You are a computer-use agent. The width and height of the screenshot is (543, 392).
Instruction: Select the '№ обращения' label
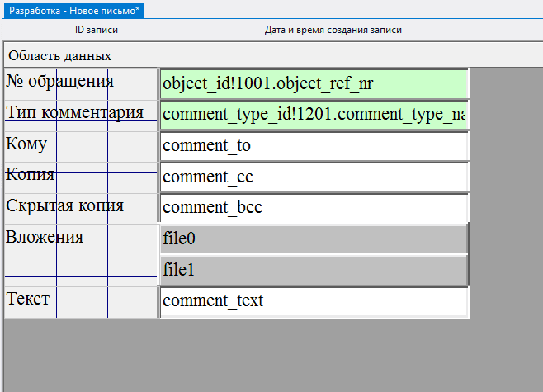tap(59, 82)
